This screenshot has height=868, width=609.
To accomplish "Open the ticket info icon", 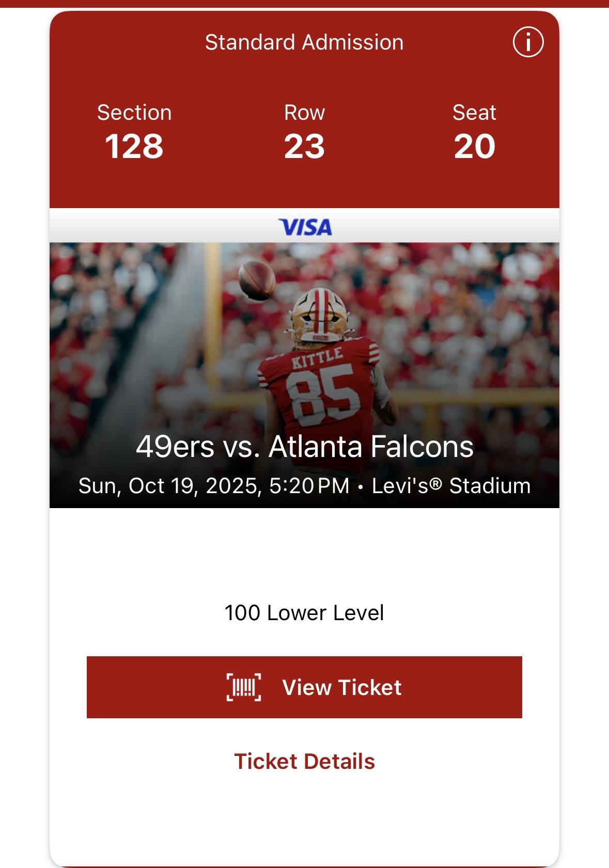I will (528, 42).
